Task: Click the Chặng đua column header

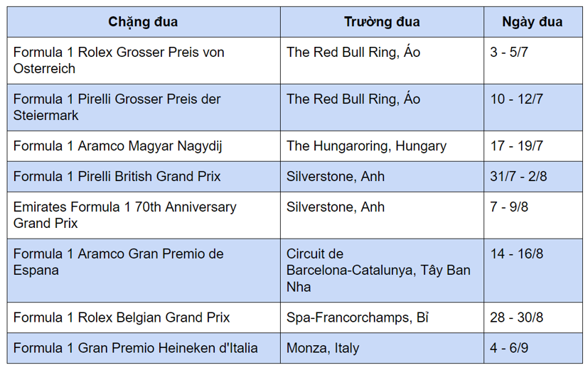Action: point(143,21)
